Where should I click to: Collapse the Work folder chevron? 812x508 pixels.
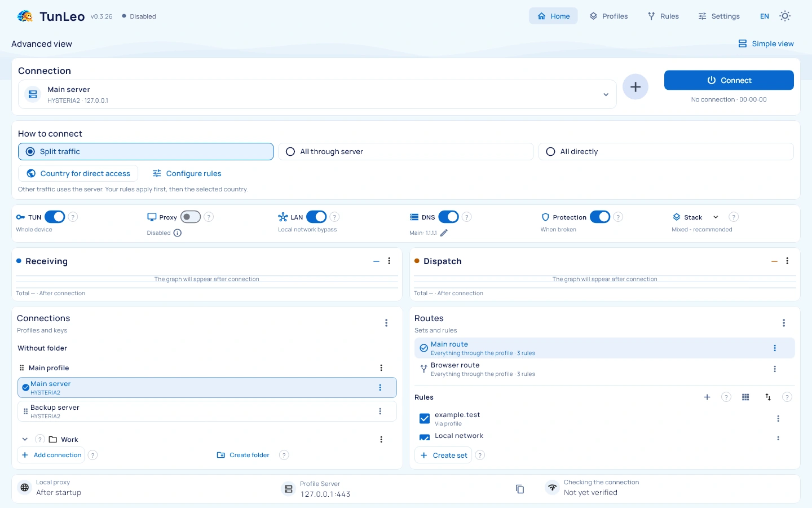click(x=25, y=439)
